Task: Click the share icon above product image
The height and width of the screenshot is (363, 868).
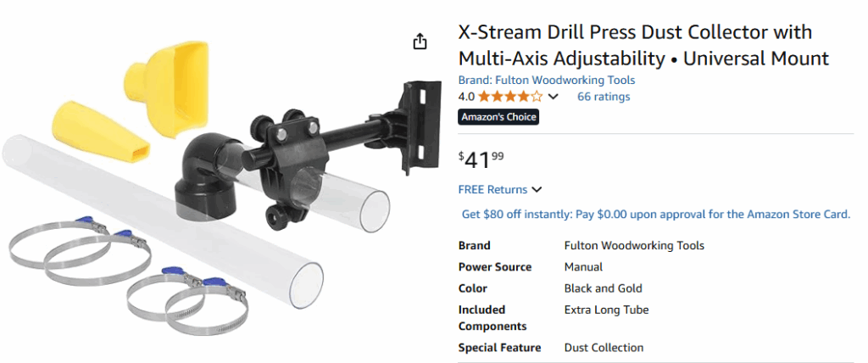Action: coord(420,41)
